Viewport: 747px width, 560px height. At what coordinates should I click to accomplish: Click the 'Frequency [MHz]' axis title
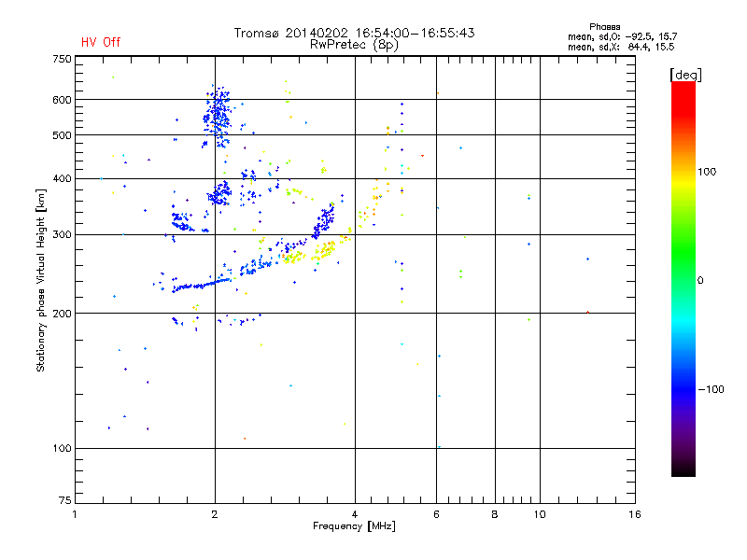click(x=354, y=526)
